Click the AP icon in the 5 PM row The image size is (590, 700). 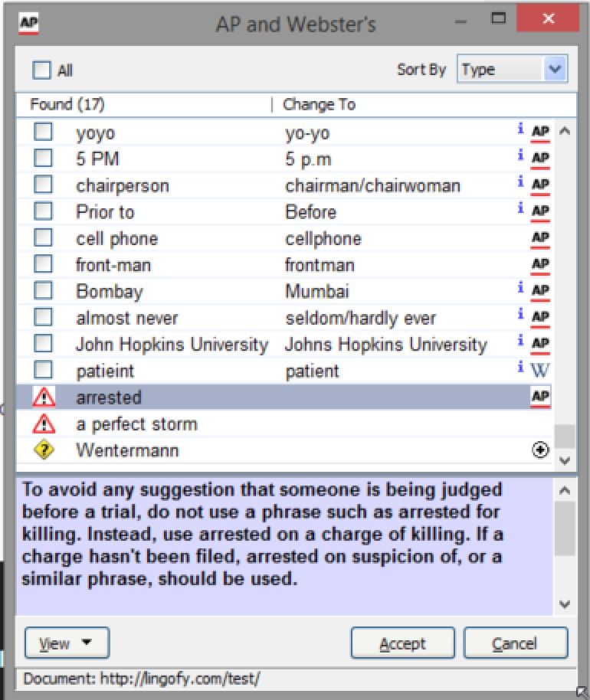540,159
